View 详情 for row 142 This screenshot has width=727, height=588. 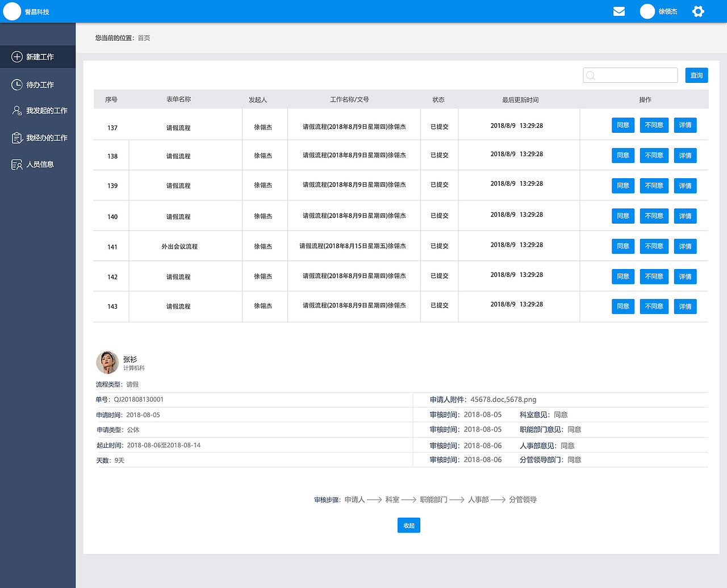pyautogui.click(x=685, y=276)
